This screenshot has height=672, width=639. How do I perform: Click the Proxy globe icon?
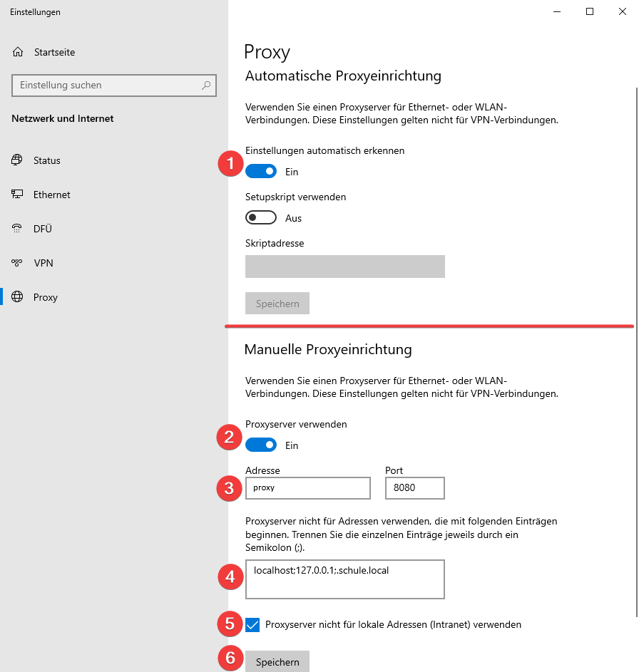[17, 296]
